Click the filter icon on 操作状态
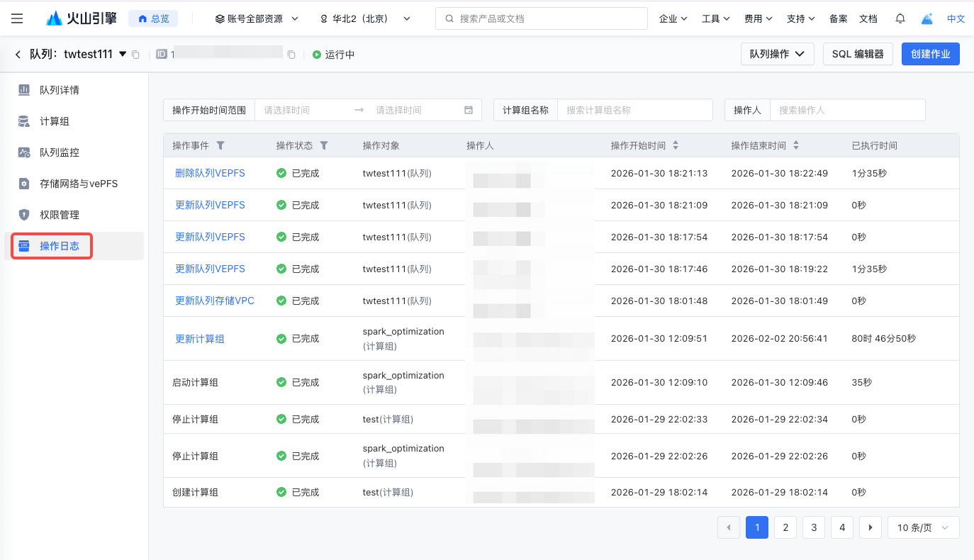974x560 pixels. (x=324, y=145)
